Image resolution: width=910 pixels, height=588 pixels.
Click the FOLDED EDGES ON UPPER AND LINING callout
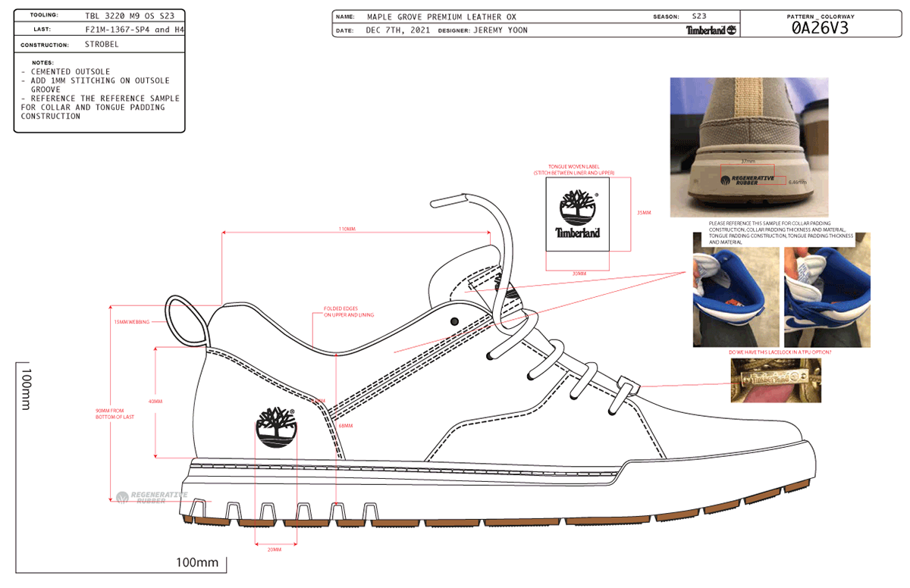349,312
